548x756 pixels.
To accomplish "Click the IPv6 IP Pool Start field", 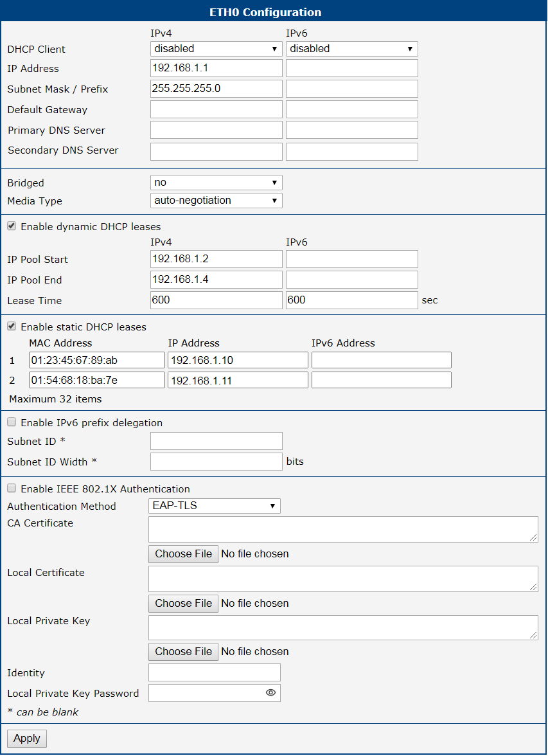I will click(x=352, y=259).
